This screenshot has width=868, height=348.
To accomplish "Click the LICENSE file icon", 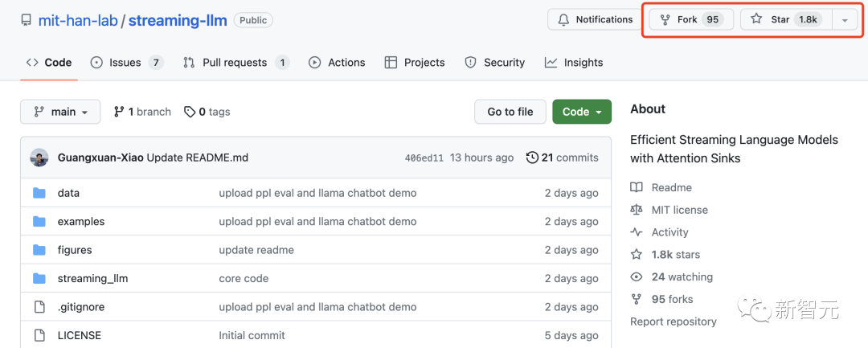I will tap(39, 335).
